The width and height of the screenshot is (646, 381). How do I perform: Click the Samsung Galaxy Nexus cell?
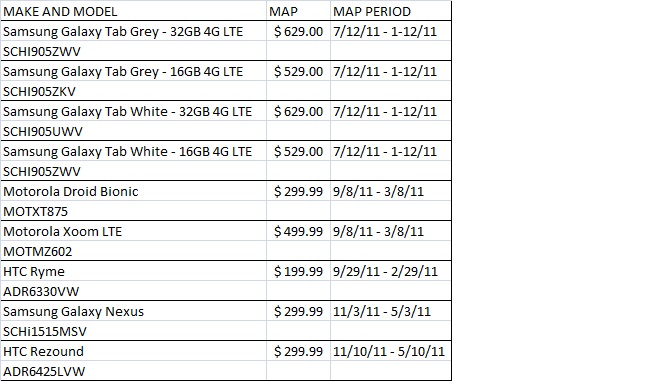point(133,311)
